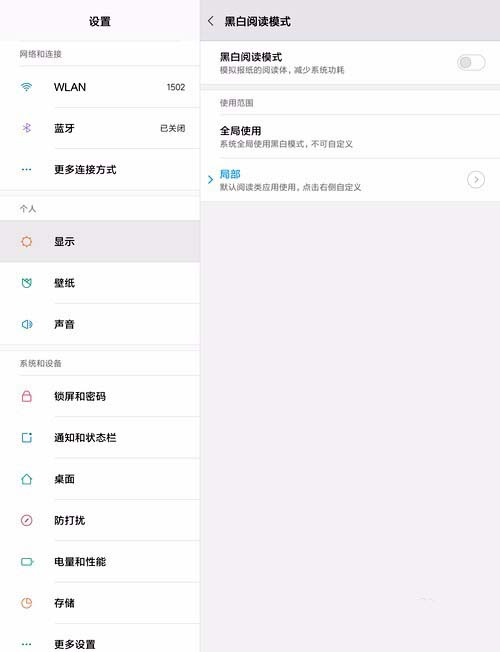Screen dimensions: 500x652
Task: Tap the WLAN wifi icon
Action: [x=26, y=87]
